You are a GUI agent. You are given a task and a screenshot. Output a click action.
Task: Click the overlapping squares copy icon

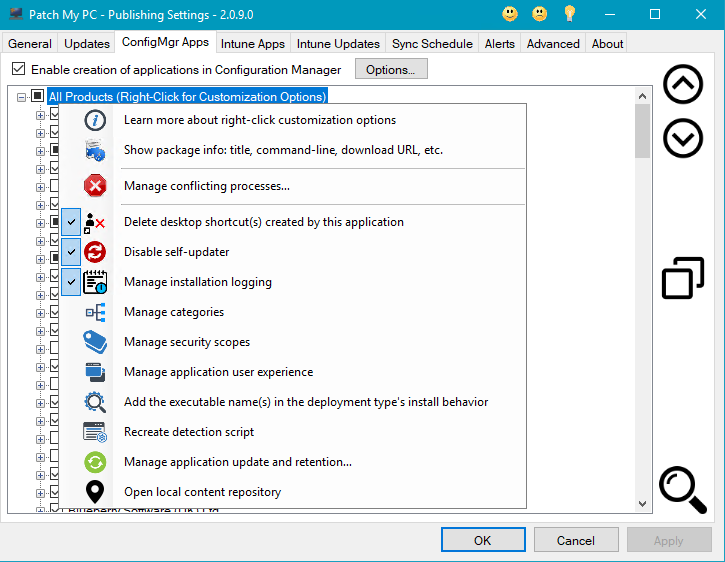click(683, 278)
